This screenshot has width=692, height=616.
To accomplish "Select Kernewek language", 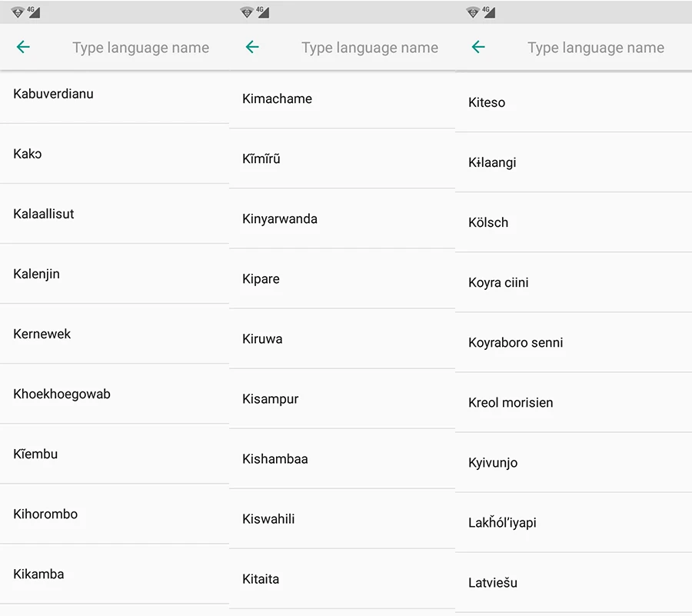I will tap(115, 334).
